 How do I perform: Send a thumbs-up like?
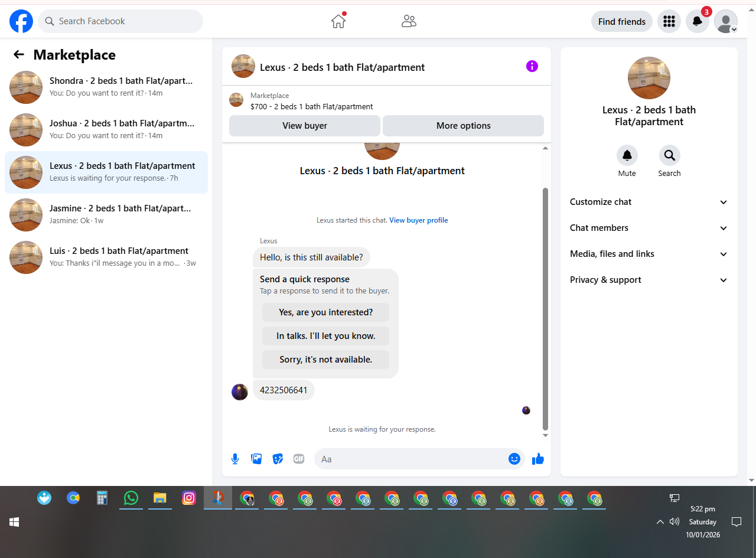[537, 459]
